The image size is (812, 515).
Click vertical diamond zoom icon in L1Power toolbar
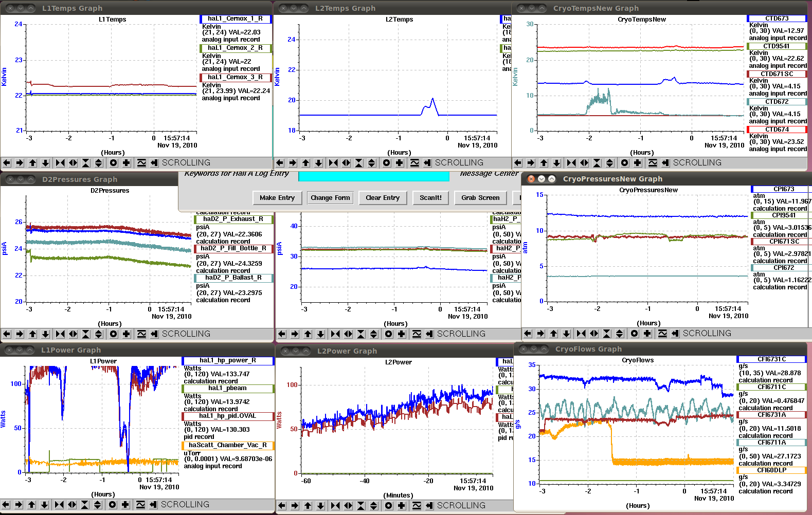[x=98, y=505]
